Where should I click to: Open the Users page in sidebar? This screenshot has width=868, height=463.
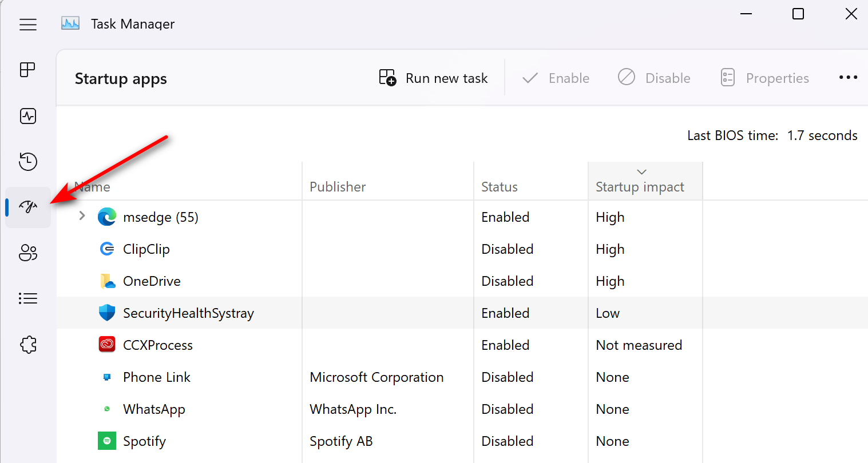pyautogui.click(x=28, y=253)
